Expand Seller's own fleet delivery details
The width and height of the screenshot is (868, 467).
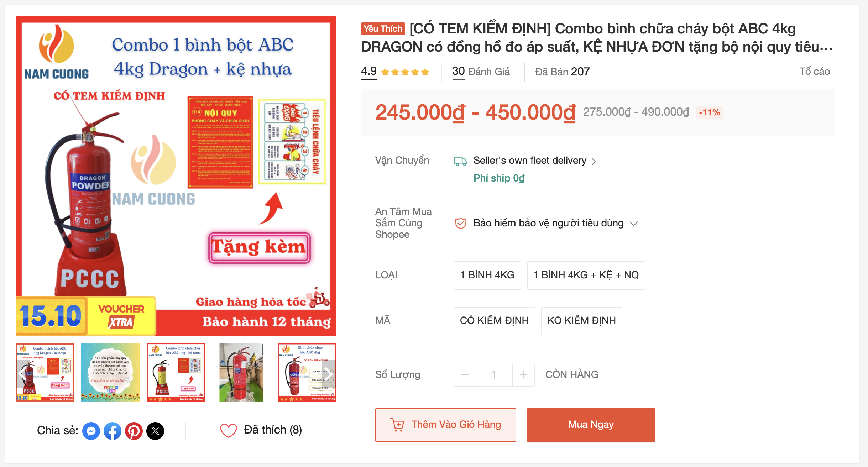594,162
